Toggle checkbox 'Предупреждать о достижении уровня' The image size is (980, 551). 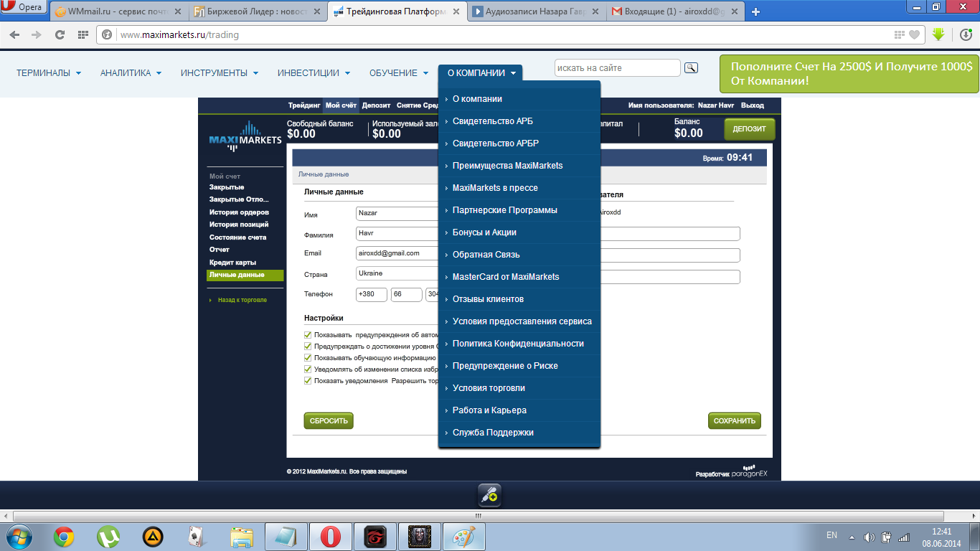(308, 347)
